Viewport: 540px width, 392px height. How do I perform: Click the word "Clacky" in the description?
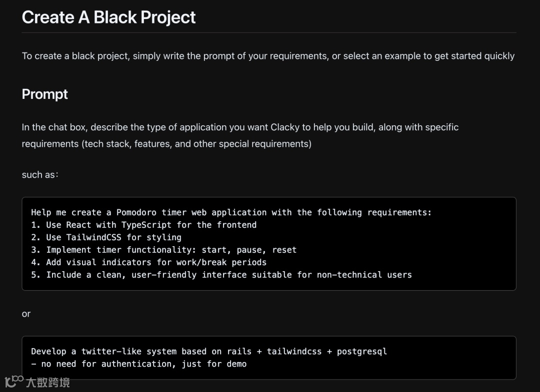[284, 127]
